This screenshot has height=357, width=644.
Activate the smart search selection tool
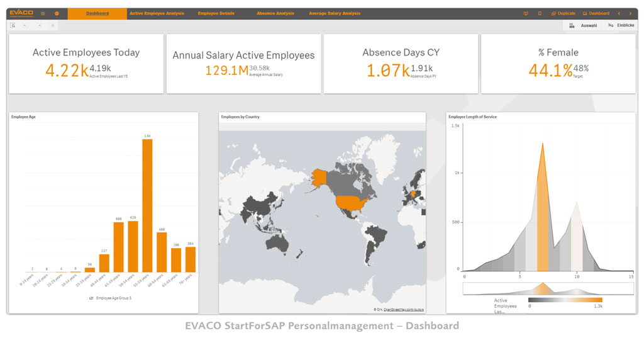pyautogui.click(x=13, y=25)
